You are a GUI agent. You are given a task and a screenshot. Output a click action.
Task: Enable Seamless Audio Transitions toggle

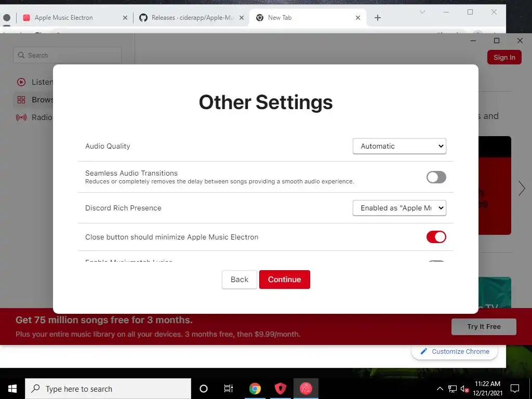point(436,177)
